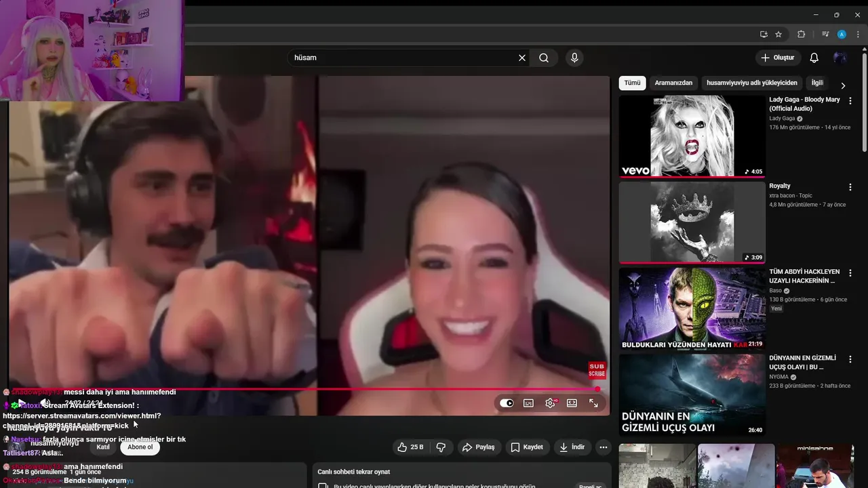Image resolution: width=868 pixels, height=488 pixels.
Task: Open the Lady Gaga Bloody Mary thumbnail
Action: click(x=692, y=136)
